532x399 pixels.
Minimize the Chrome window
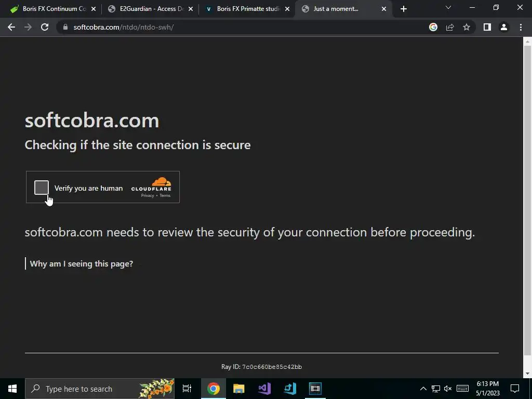pos(472,7)
